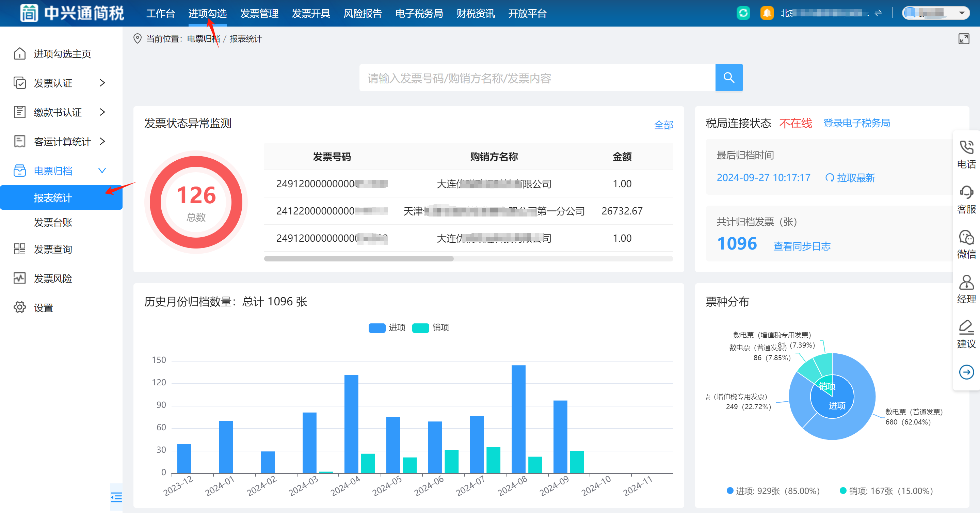This screenshot has width=980, height=513.
Task: Click the 建议 suggestion pencil icon
Action: coord(966,327)
